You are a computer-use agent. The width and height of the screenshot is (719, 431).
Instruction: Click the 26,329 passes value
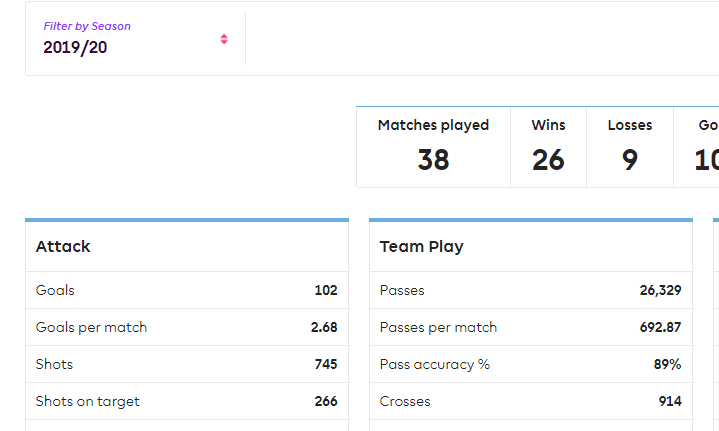point(660,291)
